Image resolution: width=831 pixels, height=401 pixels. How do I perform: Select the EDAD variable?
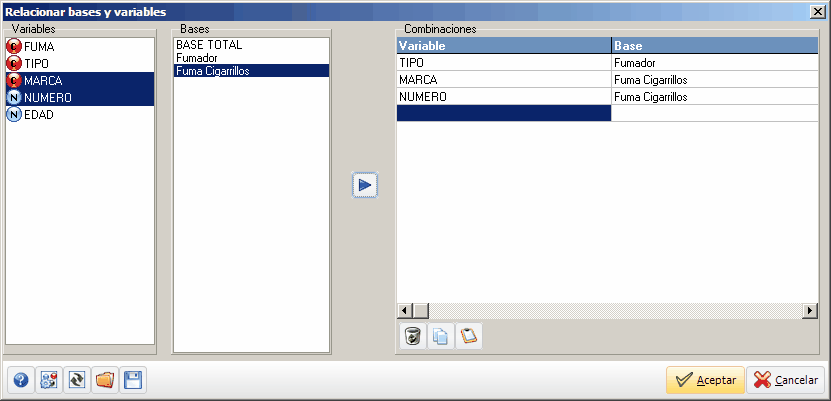click(80, 114)
